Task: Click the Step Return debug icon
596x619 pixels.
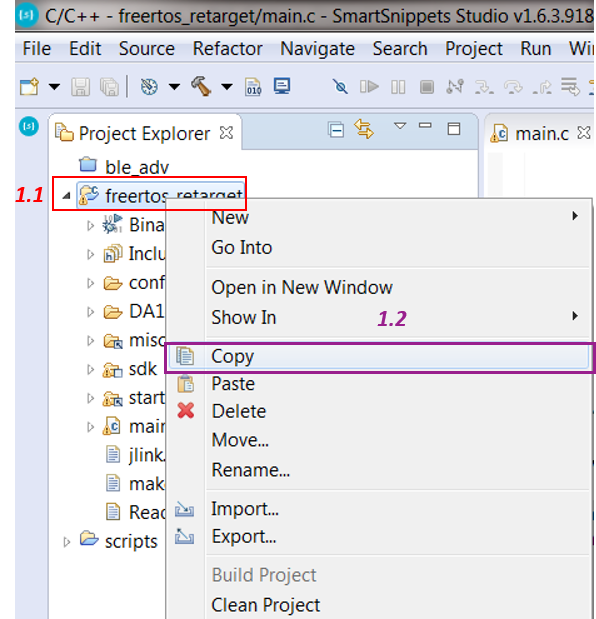Action: (x=542, y=87)
